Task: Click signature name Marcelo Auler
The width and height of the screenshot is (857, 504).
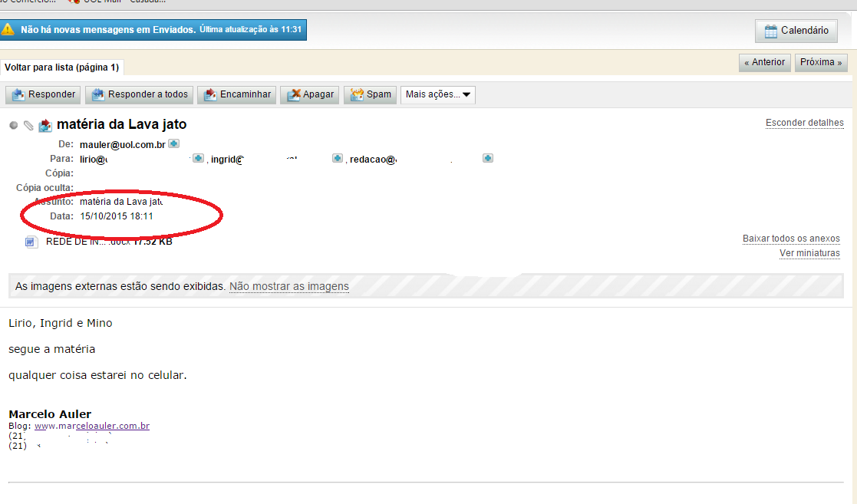Action: [x=50, y=414]
